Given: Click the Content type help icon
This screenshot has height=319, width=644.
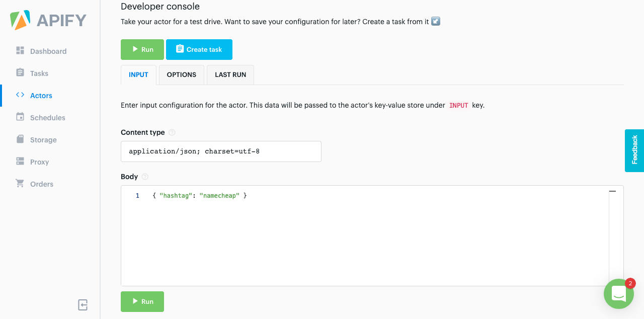Looking at the screenshot, I should click(x=172, y=132).
